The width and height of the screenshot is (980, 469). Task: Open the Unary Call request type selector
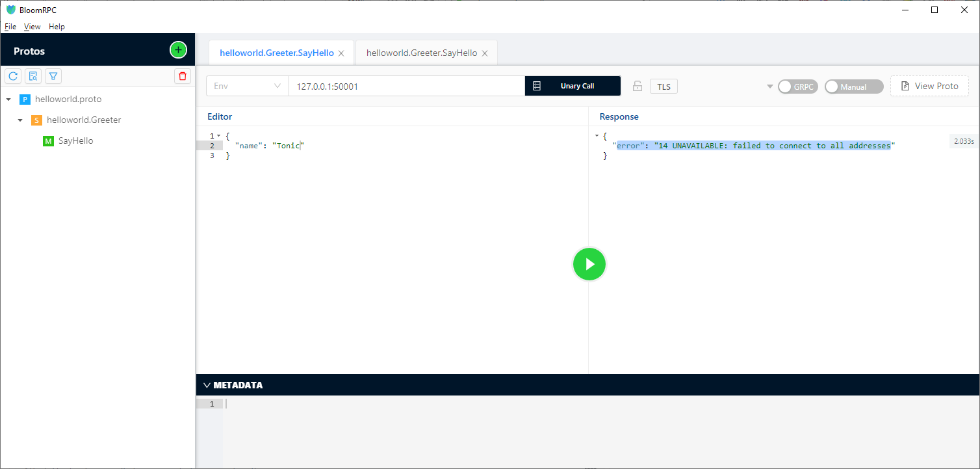coord(573,85)
